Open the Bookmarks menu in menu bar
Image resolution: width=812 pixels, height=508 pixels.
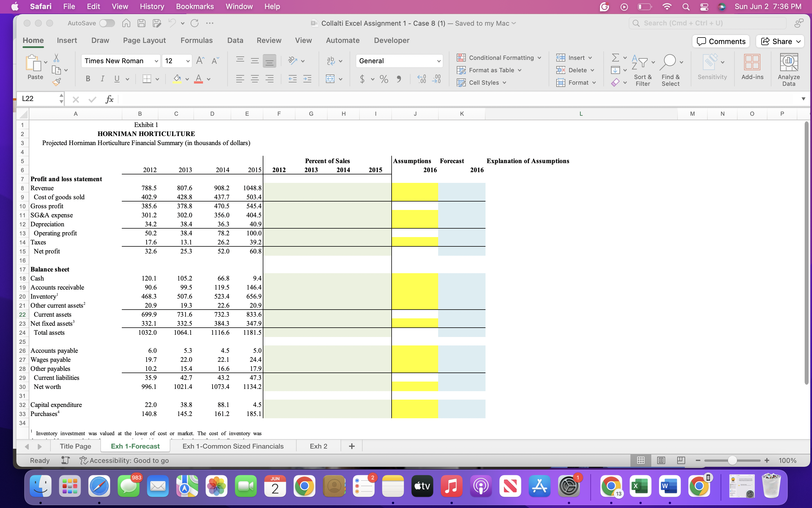pyautogui.click(x=195, y=6)
